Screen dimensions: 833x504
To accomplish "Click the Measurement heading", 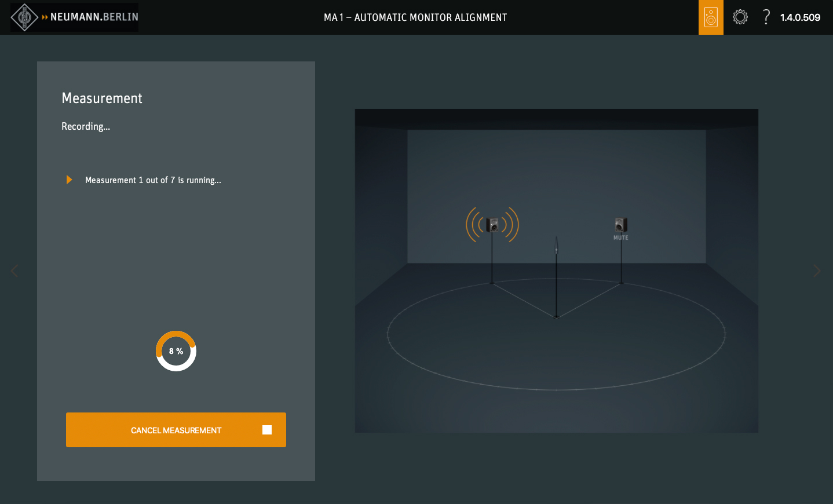I will [x=102, y=98].
